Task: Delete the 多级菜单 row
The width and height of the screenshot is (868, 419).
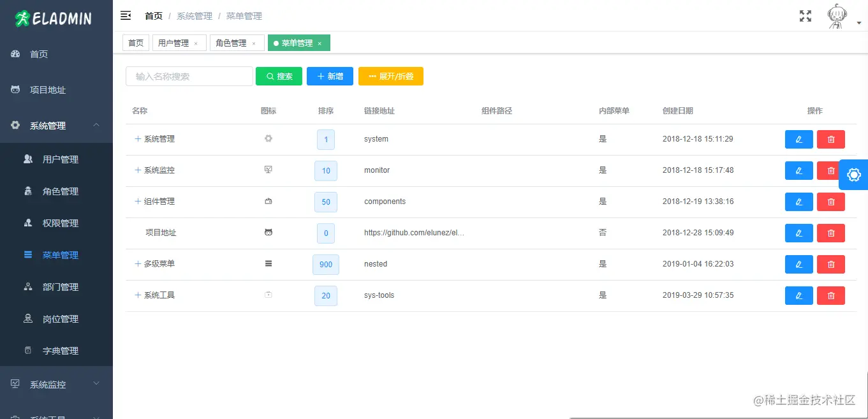Action: tap(830, 264)
